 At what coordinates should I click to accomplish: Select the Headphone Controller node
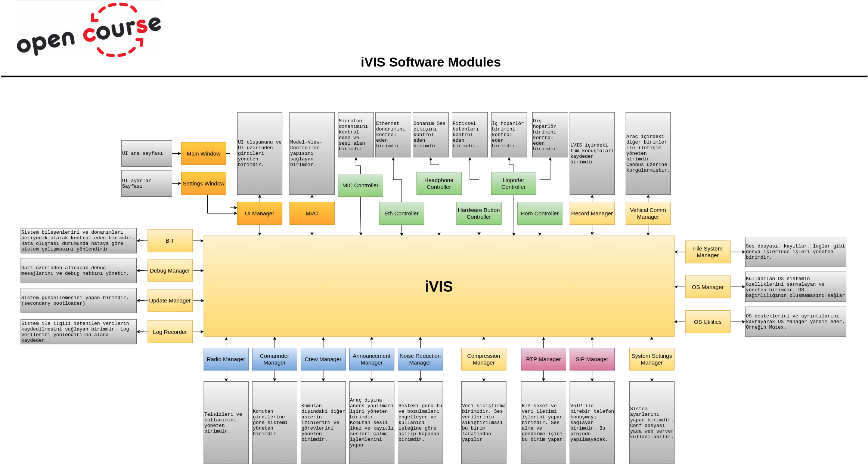439,183
